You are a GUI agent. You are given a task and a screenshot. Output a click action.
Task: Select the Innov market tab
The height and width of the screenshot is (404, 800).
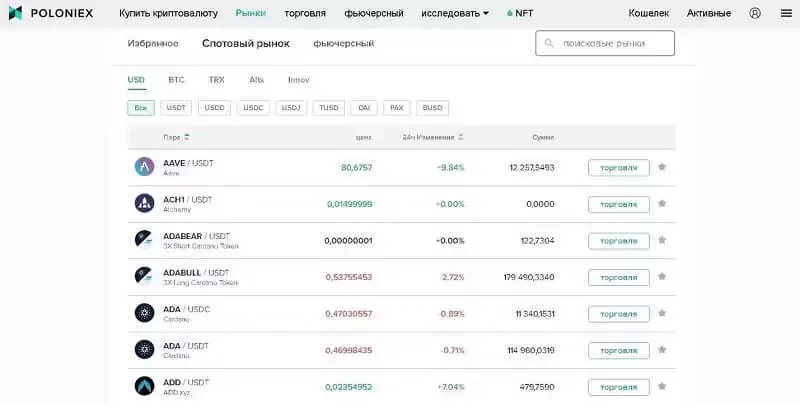click(298, 80)
